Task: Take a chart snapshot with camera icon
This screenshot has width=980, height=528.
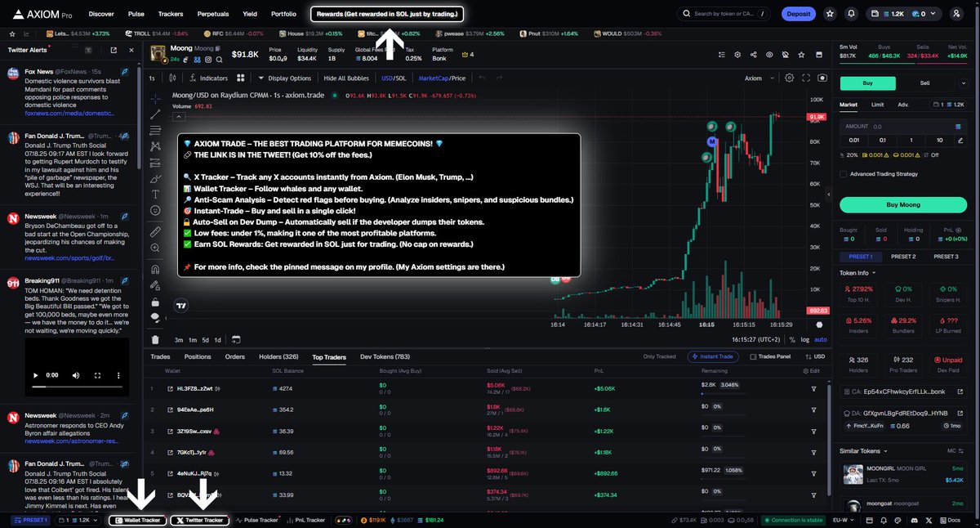Action: click(x=822, y=78)
